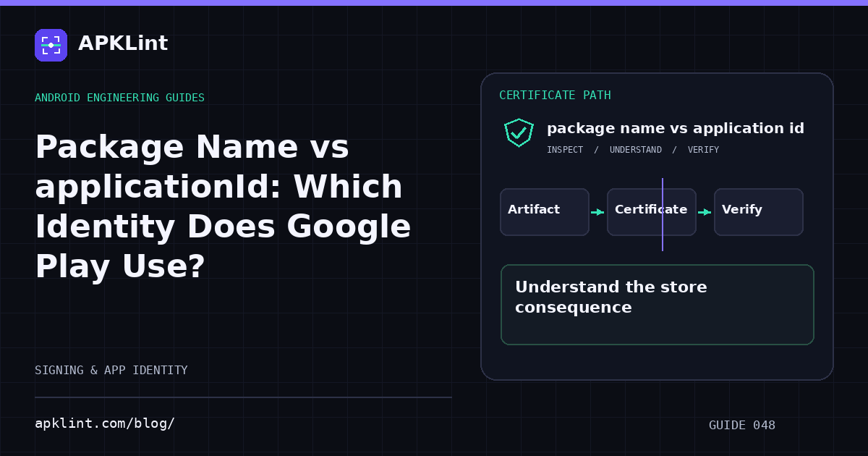Open the apklint.com/blog/ link
Viewport: 868px width, 456px height.
coord(105,423)
